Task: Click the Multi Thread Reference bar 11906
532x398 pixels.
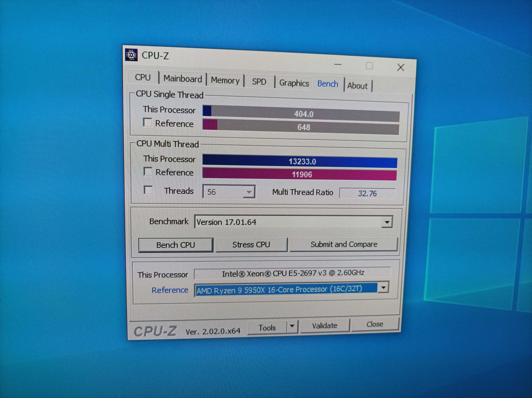Action: coord(299,174)
